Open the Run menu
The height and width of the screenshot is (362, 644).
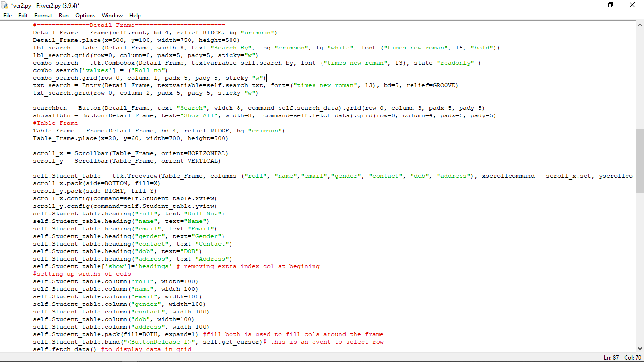coord(64,15)
